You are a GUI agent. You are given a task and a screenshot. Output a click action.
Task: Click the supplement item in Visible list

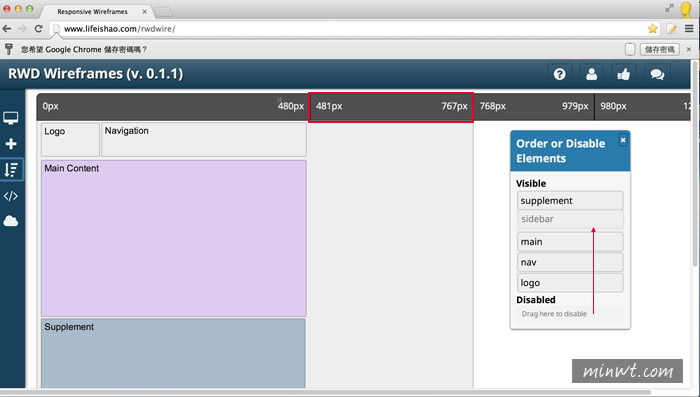point(570,201)
